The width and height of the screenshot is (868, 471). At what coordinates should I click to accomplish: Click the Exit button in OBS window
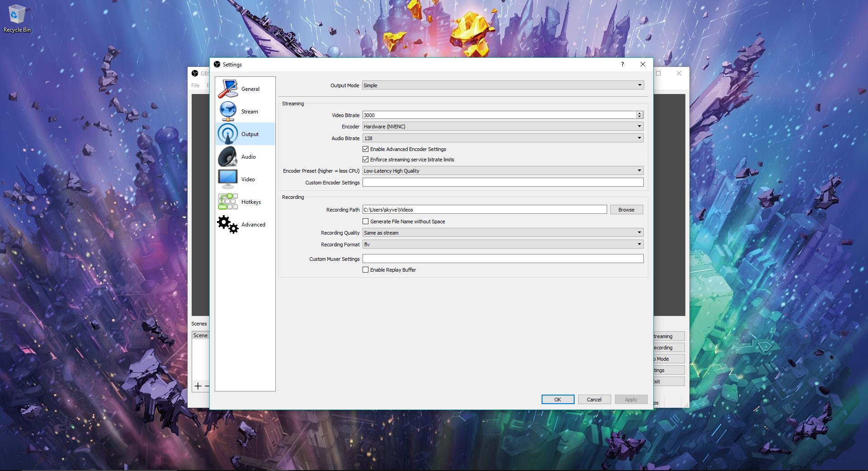click(x=669, y=381)
